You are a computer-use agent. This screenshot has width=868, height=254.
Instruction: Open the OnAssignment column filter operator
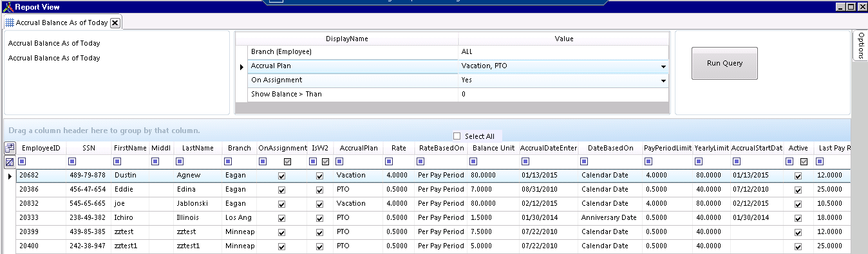click(263, 162)
